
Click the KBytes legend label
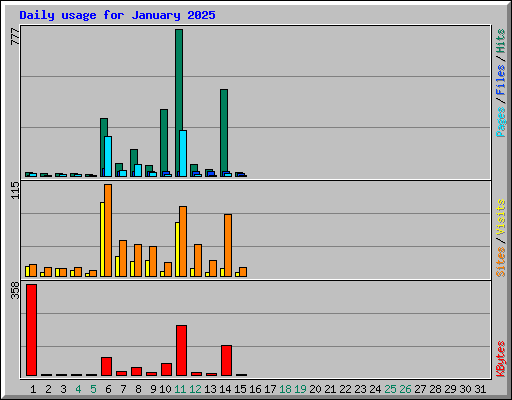[500, 359]
